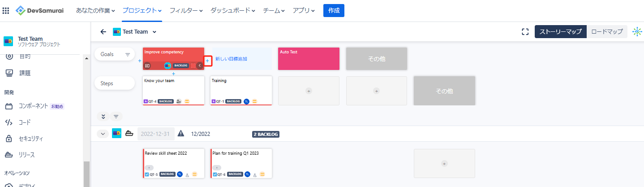Open the ダッシュボード menu
The image size is (644, 187).
click(233, 10)
